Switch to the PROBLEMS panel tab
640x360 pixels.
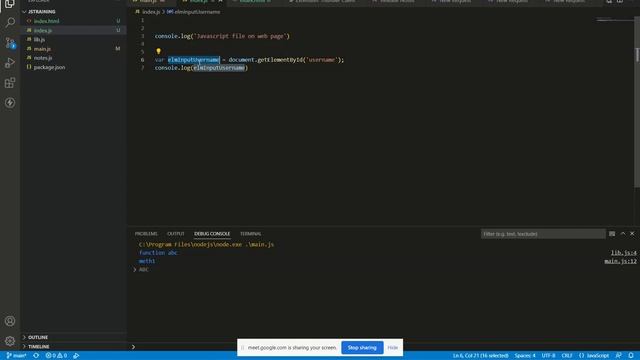(146, 234)
